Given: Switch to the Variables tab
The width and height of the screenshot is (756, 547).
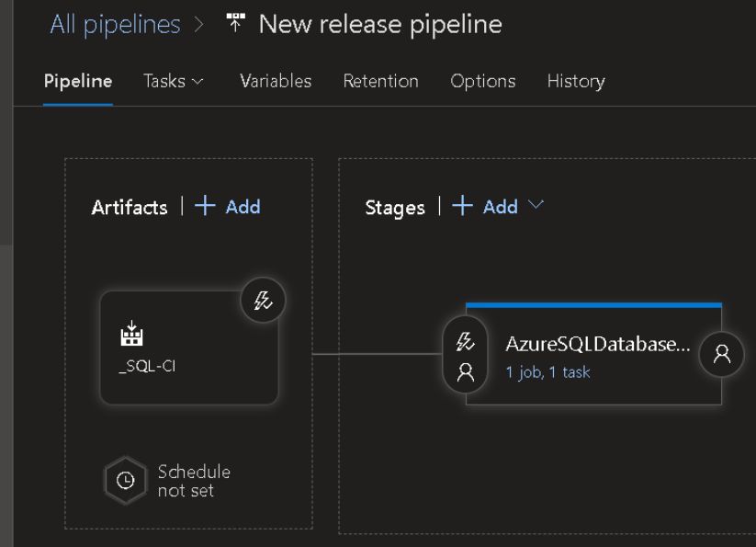Looking at the screenshot, I should click(x=276, y=81).
